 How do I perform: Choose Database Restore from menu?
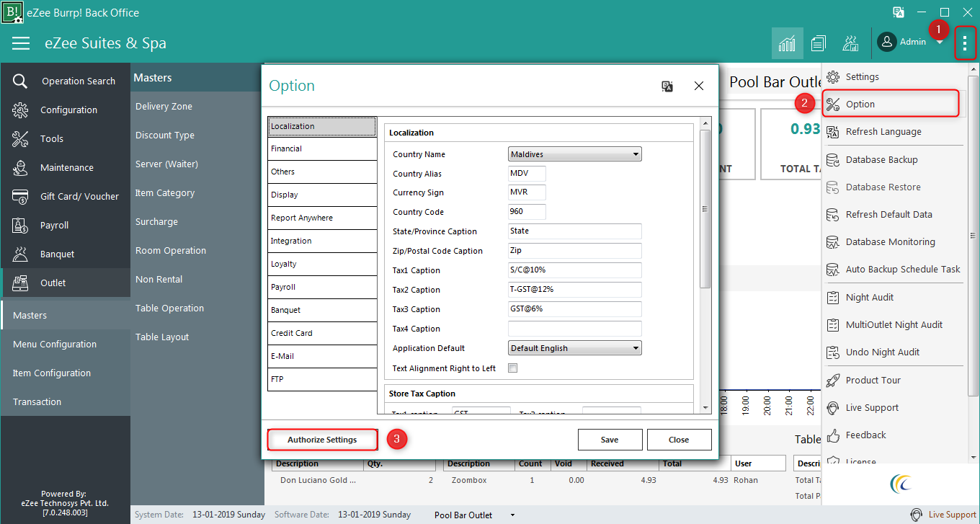pos(883,187)
